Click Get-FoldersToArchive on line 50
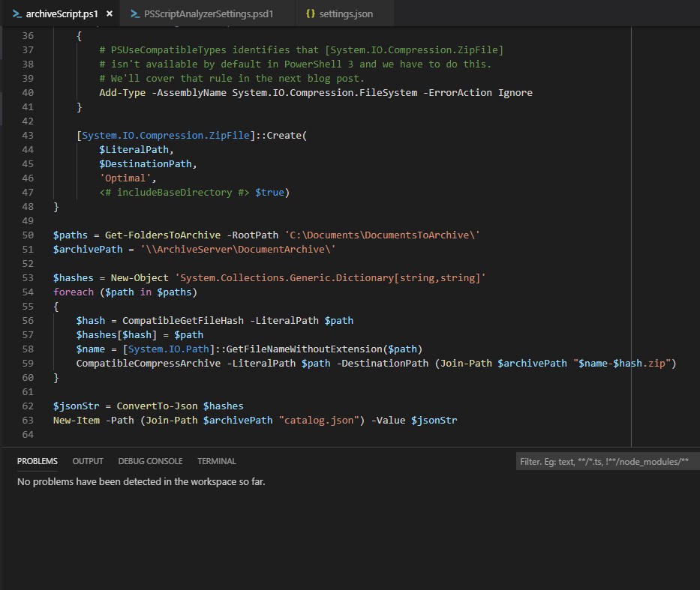 tap(163, 235)
